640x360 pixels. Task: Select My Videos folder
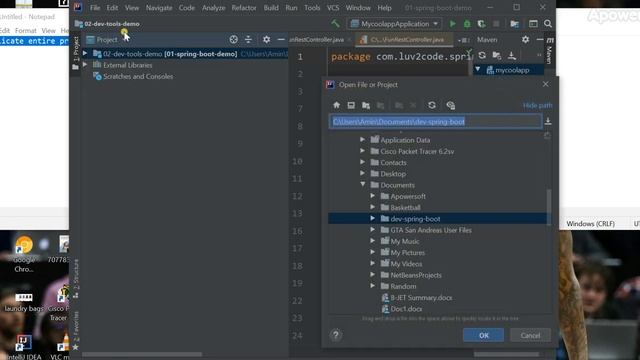406,264
